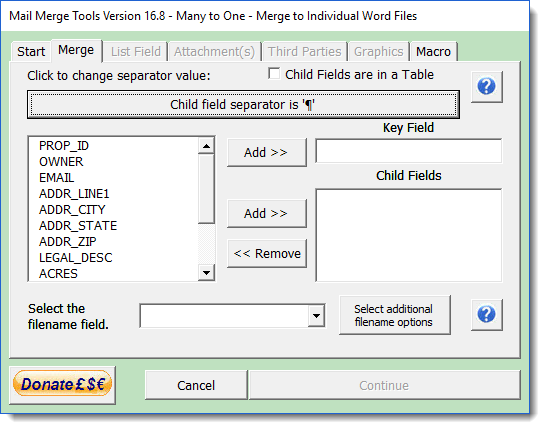Screen dimensions: 545x429
Task: Click the Child field separator button
Action: tap(243, 104)
